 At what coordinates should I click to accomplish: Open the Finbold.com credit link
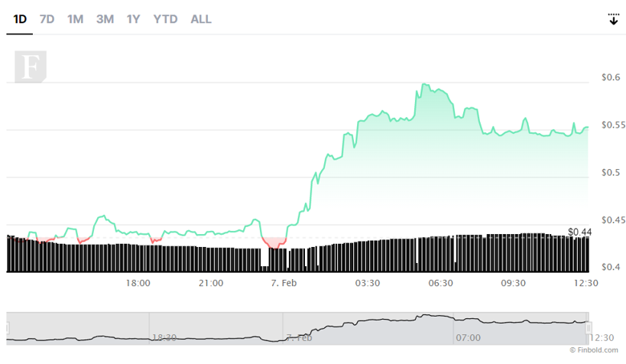595,350
